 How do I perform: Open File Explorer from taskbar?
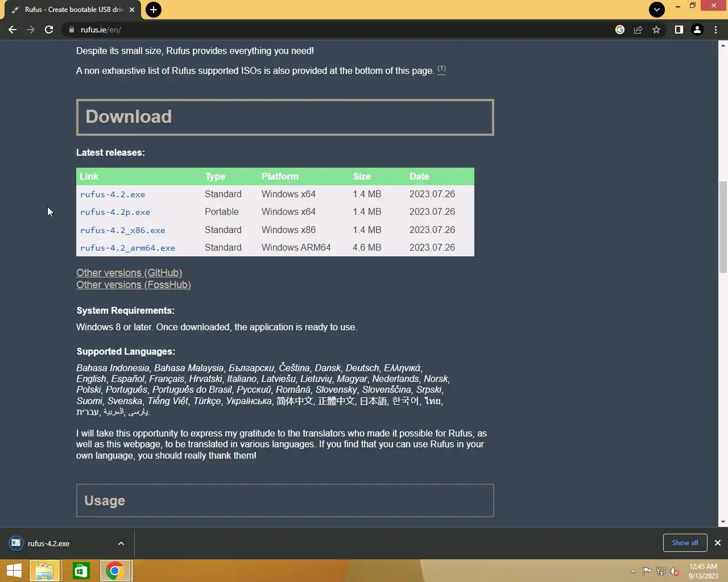click(44, 571)
